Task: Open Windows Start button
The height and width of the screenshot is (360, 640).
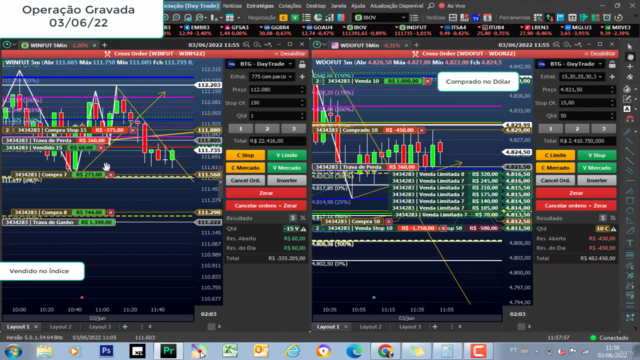Action: (x=13, y=351)
